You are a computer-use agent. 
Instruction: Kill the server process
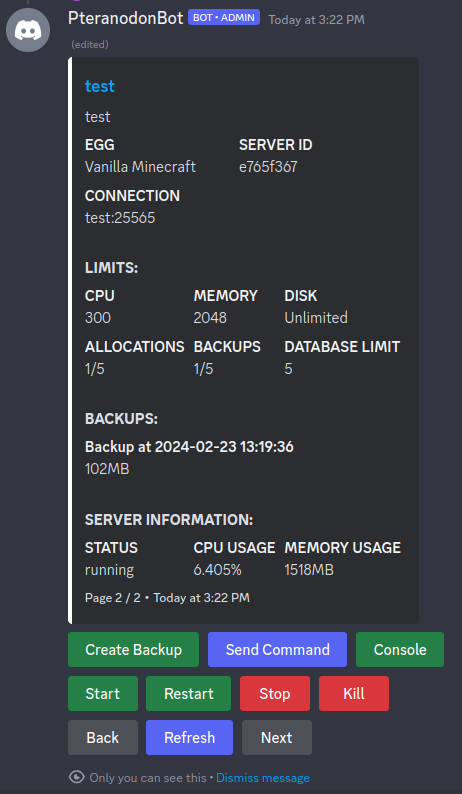point(354,693)
